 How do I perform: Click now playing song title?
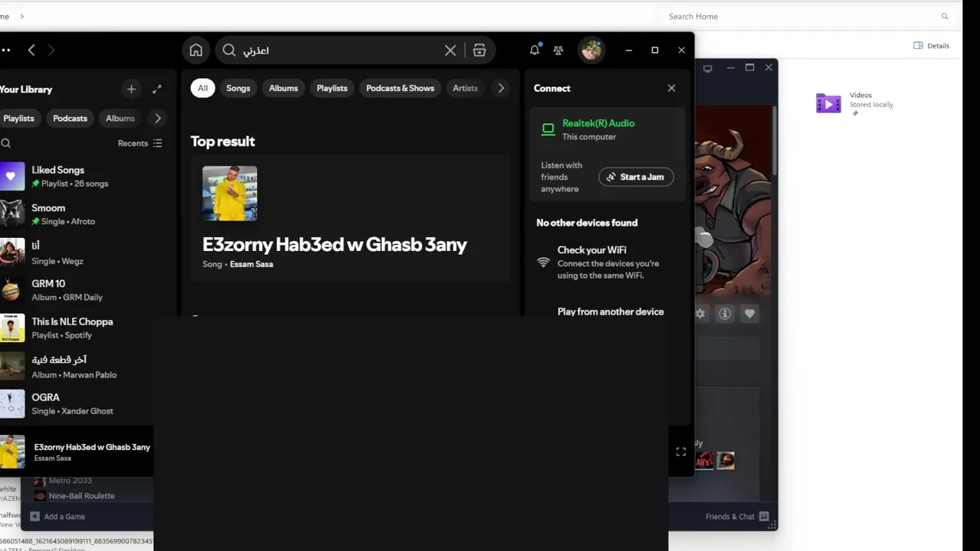(92, 447)
